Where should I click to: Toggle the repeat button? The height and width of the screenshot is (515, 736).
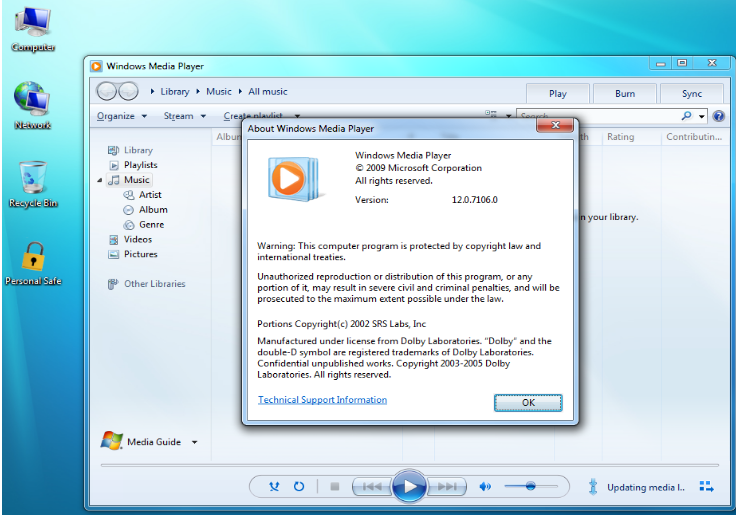(x=299, y=486)
